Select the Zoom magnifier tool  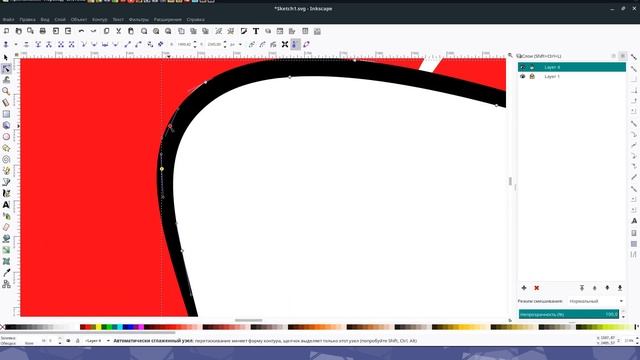pyautogui.click(x=6, y=91)
